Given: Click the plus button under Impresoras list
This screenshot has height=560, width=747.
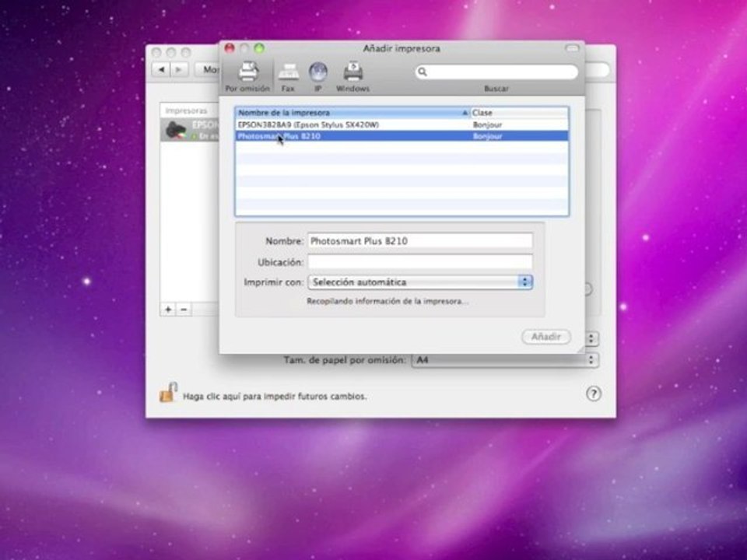Looking at the screenshot, I should pyautogui.click(x=168, y=310).
